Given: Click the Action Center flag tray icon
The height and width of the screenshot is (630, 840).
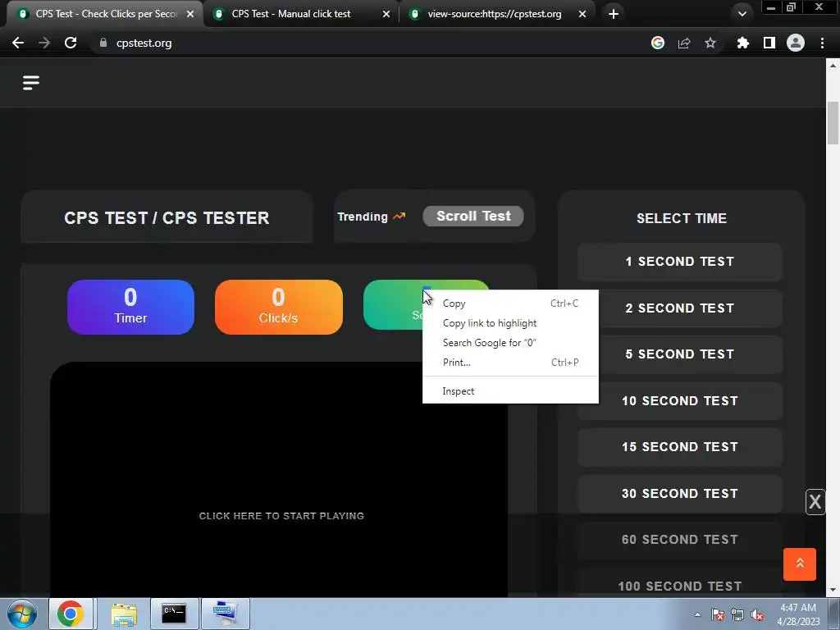Looking at the screenshot, I should (x=718, y=614).
